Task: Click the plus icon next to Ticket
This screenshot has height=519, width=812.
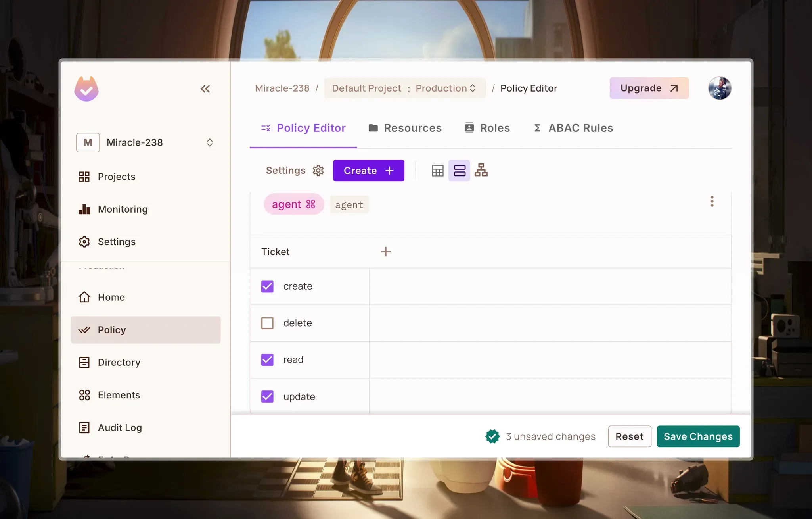Action: [x=385, y=252]
